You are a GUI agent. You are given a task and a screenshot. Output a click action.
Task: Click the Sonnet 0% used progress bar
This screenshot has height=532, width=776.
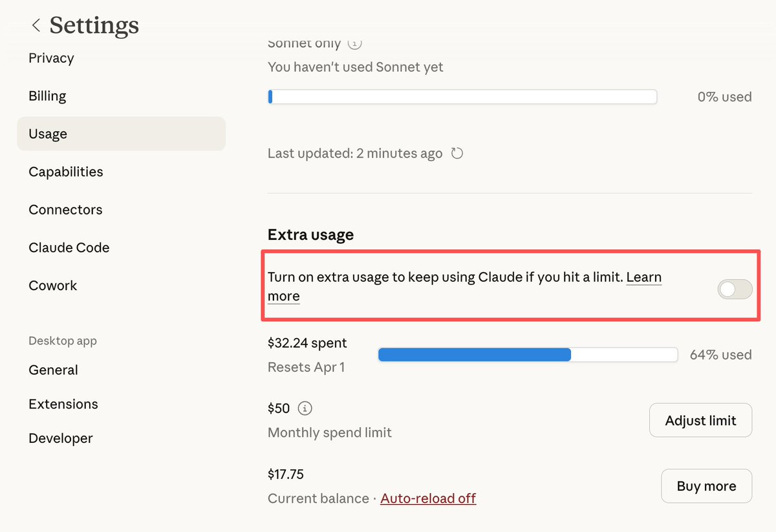point(462,97)
